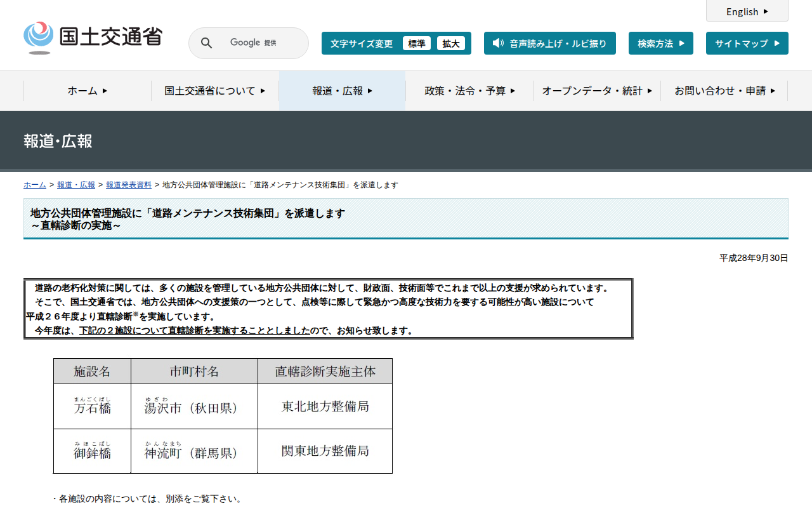Expand 国土交通省について menu
This screenshot has height=508, width=812.
(214, 91)
